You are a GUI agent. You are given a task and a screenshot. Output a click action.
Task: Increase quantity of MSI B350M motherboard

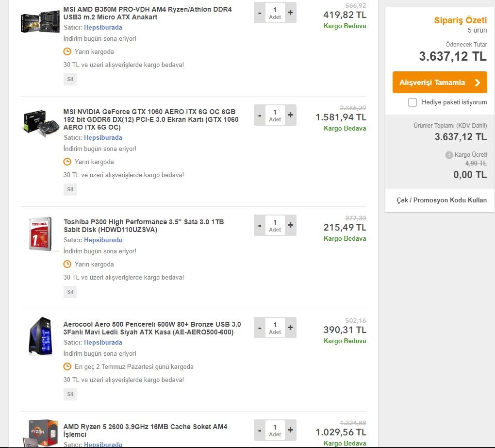click(x=290, y=13)
